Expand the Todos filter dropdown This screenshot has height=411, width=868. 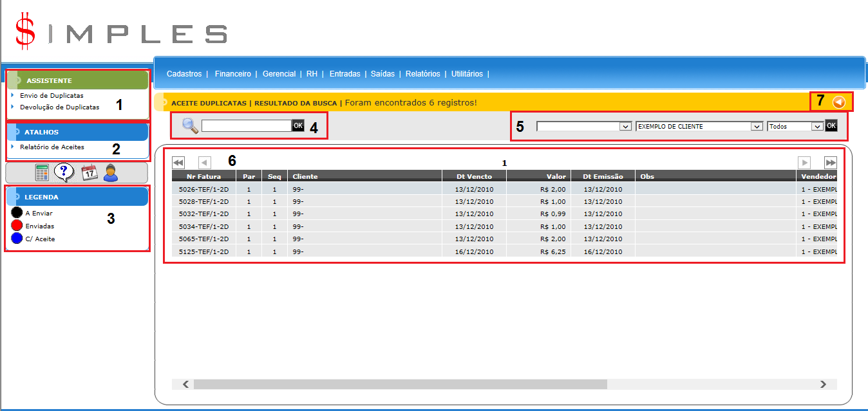(x=795, y=127)
